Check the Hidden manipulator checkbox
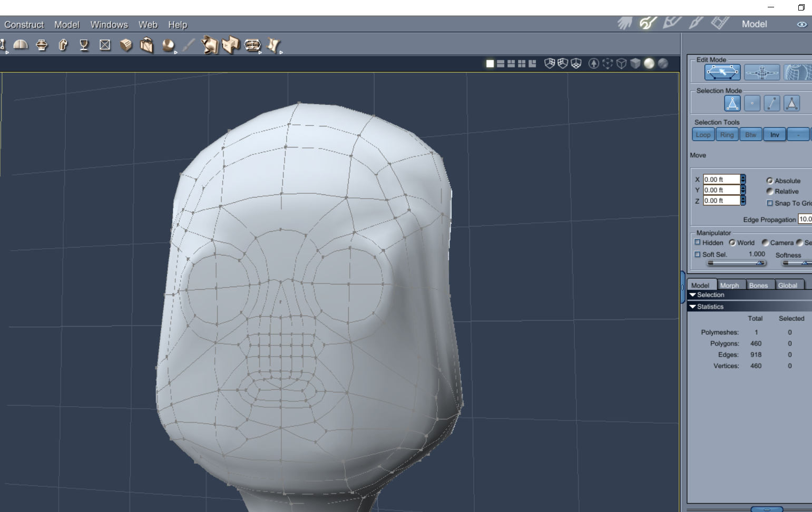The height and width of the screenshot is (512, 812). (x=698, y=242)
